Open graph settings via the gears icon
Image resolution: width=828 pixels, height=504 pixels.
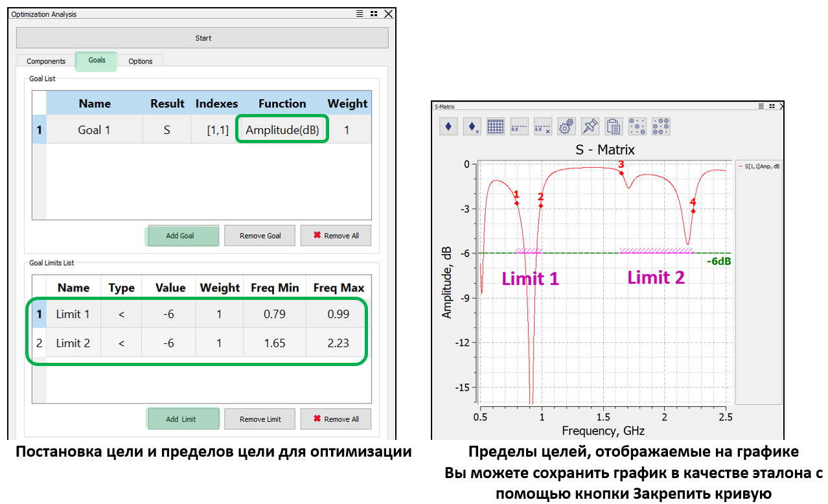566,126
